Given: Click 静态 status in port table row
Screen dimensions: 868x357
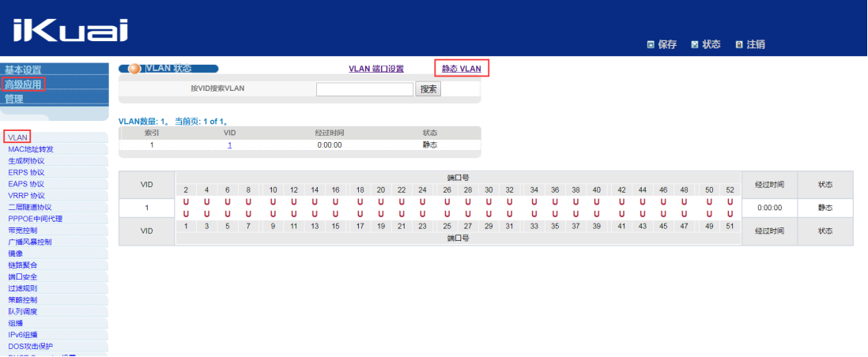Looking at the screenshot, I should pyautogui.click(x=825, y=208).
